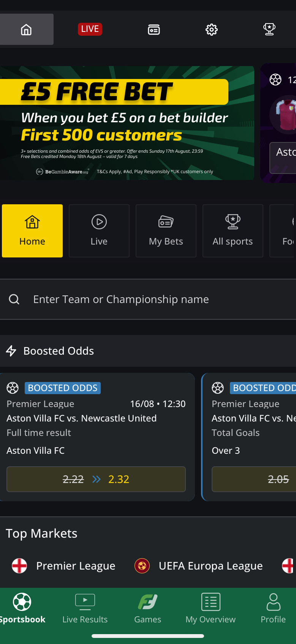Select the Over 3 boosted odds 2.05 button
The image size is (296, 644).
pos(254,479)
